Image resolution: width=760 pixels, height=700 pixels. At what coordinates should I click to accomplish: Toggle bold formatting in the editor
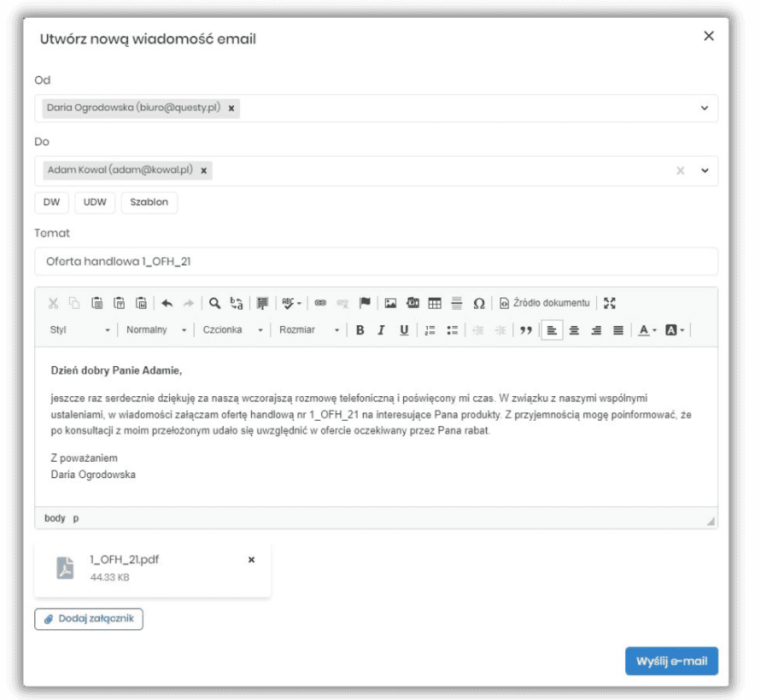360,327
